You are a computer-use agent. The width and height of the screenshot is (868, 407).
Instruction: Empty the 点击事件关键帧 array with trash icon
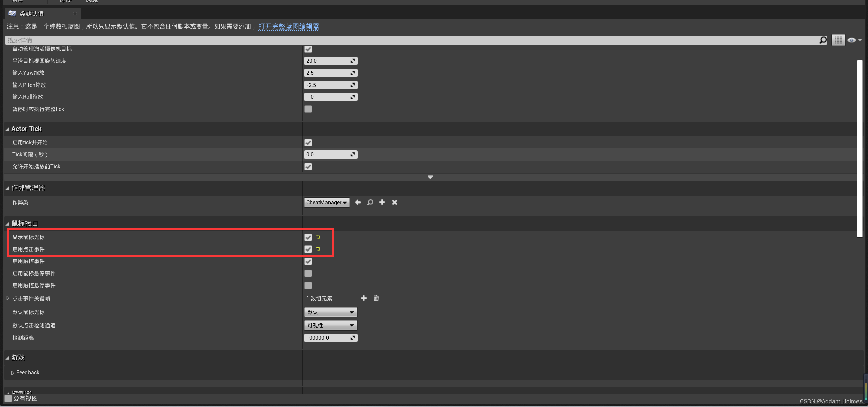(376, 298)
